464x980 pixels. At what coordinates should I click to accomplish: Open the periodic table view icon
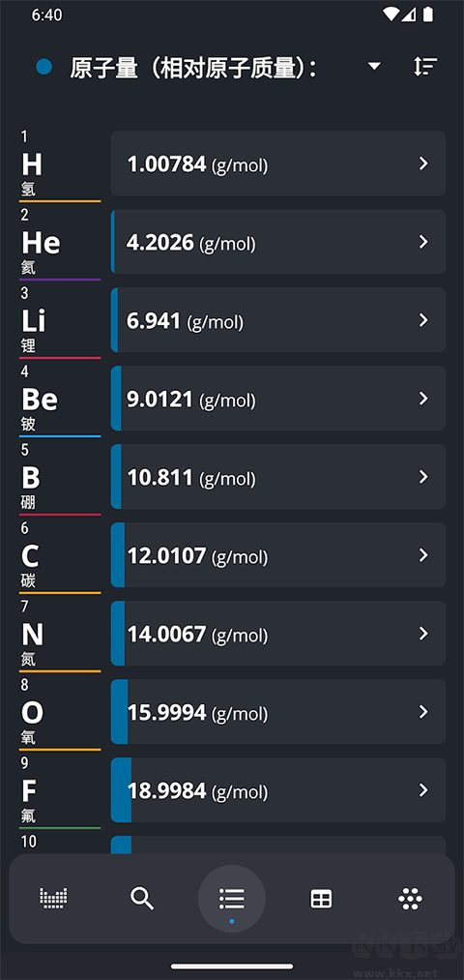click(x=54, y=898)
